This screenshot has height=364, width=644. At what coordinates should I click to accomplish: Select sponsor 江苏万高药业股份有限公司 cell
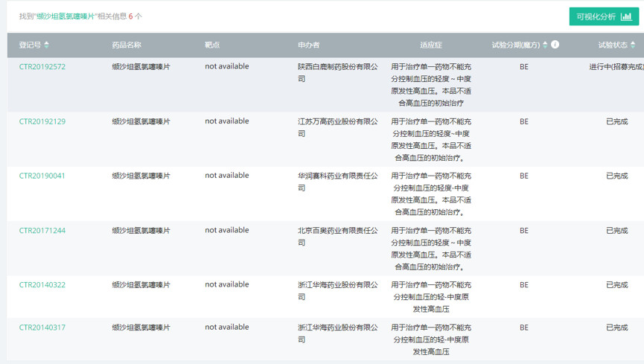[x=337, y=127]
